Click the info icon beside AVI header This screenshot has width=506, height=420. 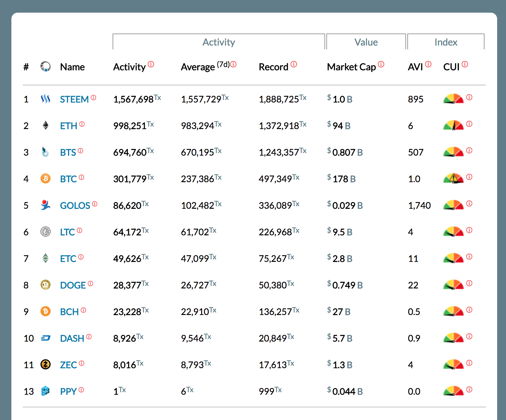[428, 64]
